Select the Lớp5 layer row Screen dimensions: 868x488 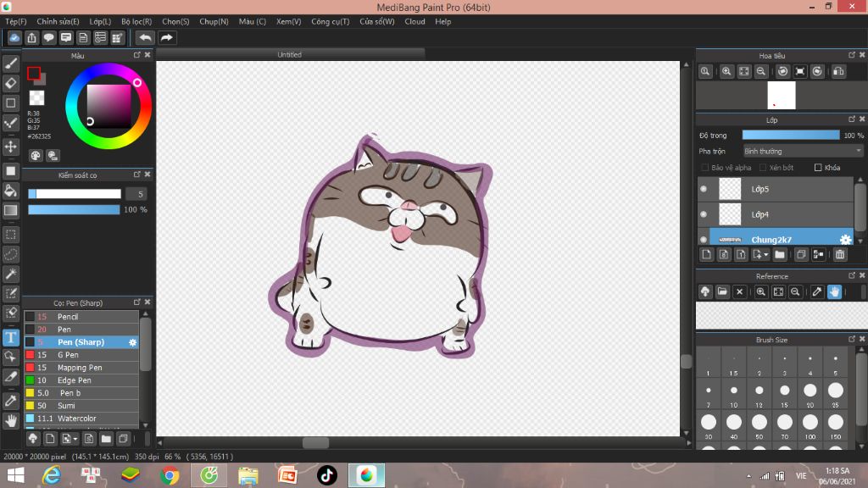point(776,189)
